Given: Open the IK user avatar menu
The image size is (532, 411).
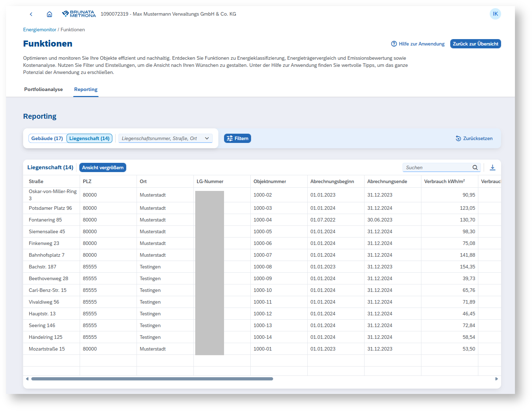Looking at the screenshot, I should [495, 14].
